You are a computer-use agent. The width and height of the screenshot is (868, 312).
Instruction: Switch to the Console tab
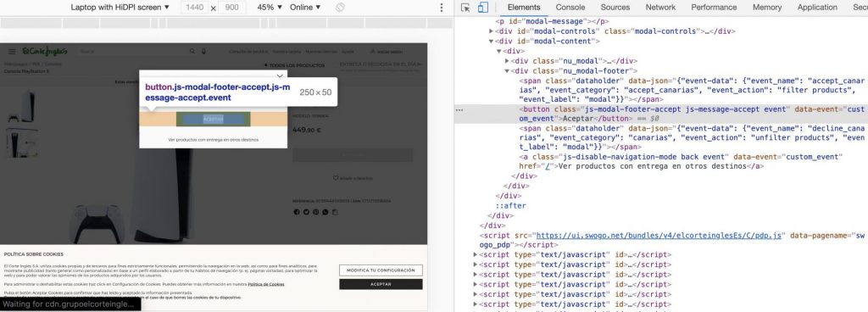click(x=570, y=7)
